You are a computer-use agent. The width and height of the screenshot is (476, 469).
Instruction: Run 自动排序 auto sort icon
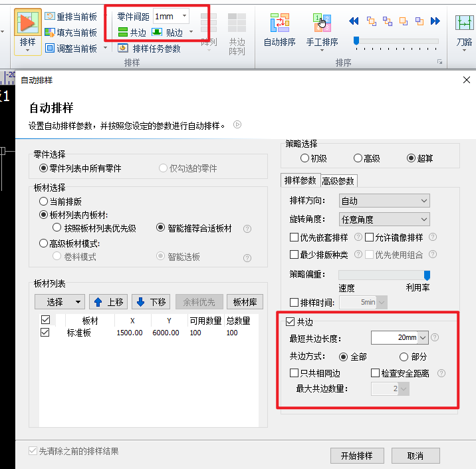[280, 23]
